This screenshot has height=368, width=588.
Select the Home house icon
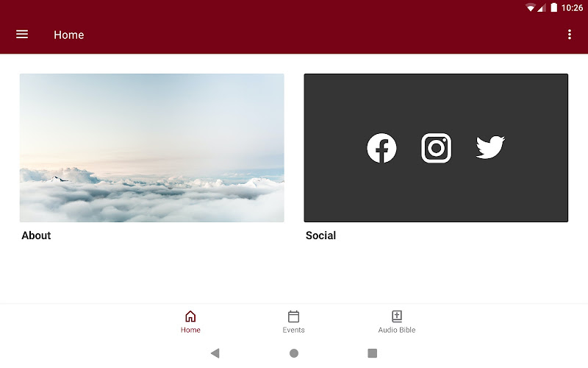(190, 316)
